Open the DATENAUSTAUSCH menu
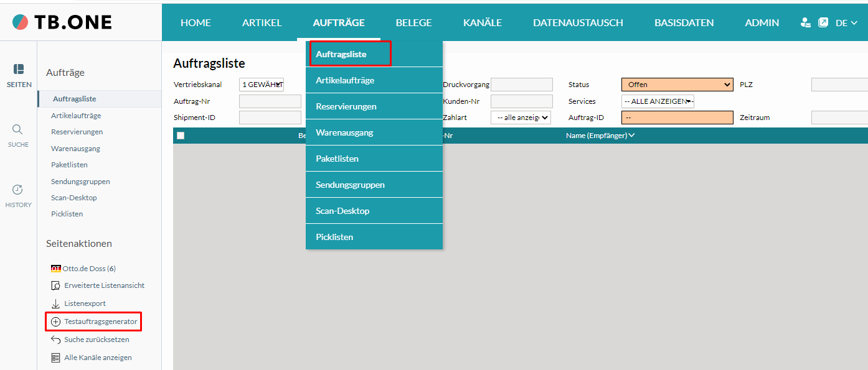 [578, 22]
